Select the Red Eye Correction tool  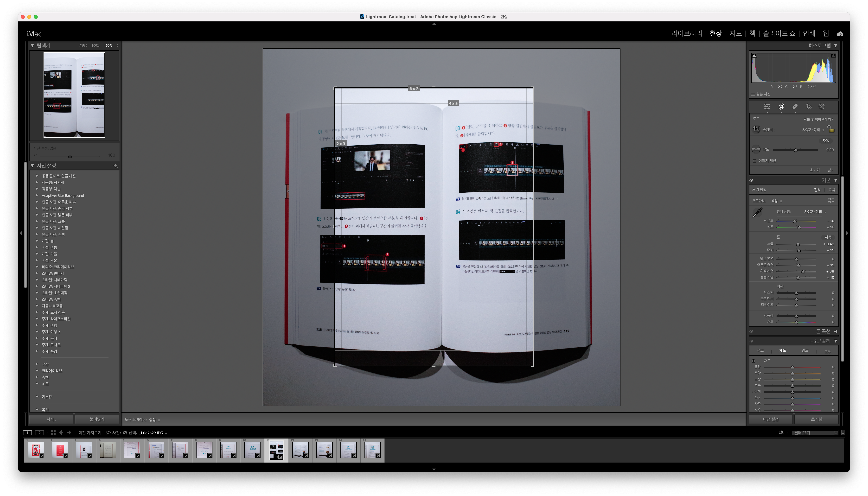(809, 107)
